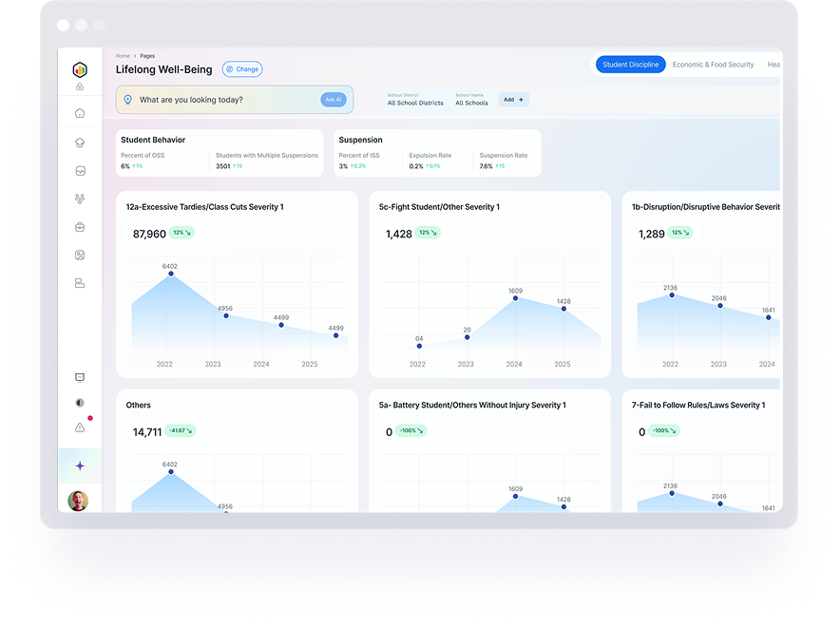Select the briefcase icon in sidebar
The width and height of the screenshot is (840, 627).
[x=80, y=227]
